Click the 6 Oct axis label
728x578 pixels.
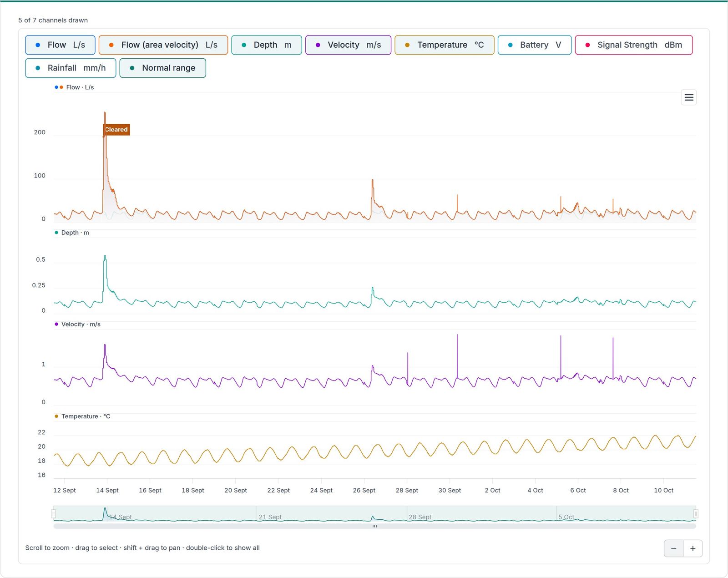coord(578,490)
